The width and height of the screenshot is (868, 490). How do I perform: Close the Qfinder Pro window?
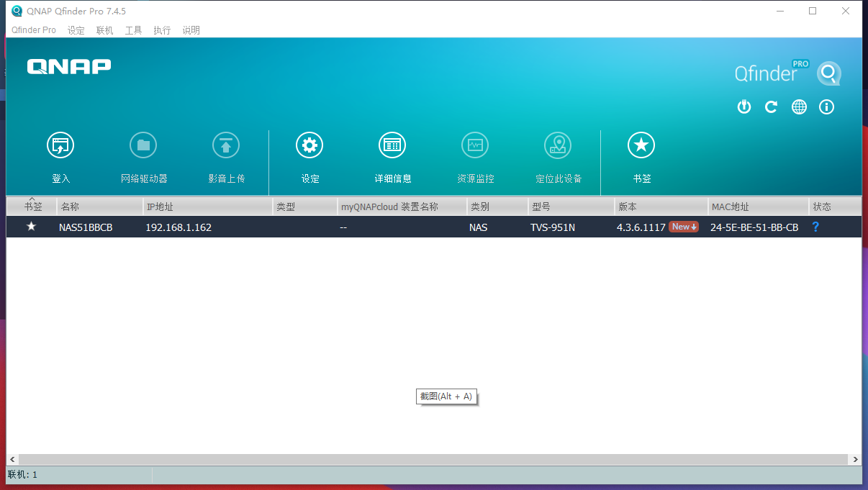tap(846, 11)
